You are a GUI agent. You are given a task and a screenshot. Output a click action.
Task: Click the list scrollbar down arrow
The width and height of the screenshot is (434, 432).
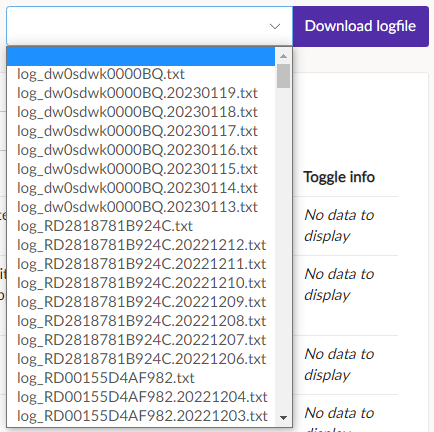point(283,418)
